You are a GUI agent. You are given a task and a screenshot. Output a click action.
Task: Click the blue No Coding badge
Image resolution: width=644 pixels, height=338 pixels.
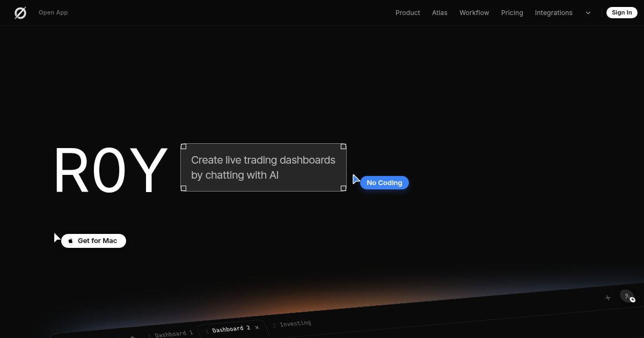pyautogui.click(x=384, y=183)
